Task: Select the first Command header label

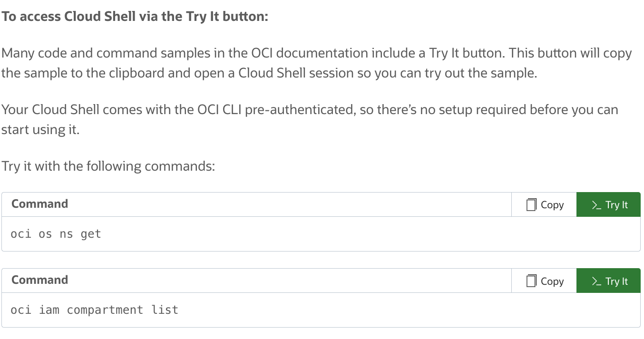Action: [x=39, y=204]
